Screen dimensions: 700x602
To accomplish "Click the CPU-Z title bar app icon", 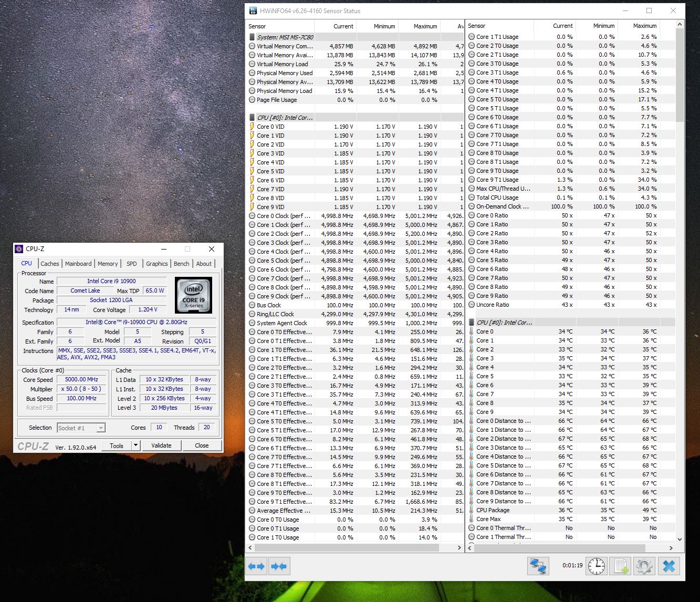I will [19, 249].
